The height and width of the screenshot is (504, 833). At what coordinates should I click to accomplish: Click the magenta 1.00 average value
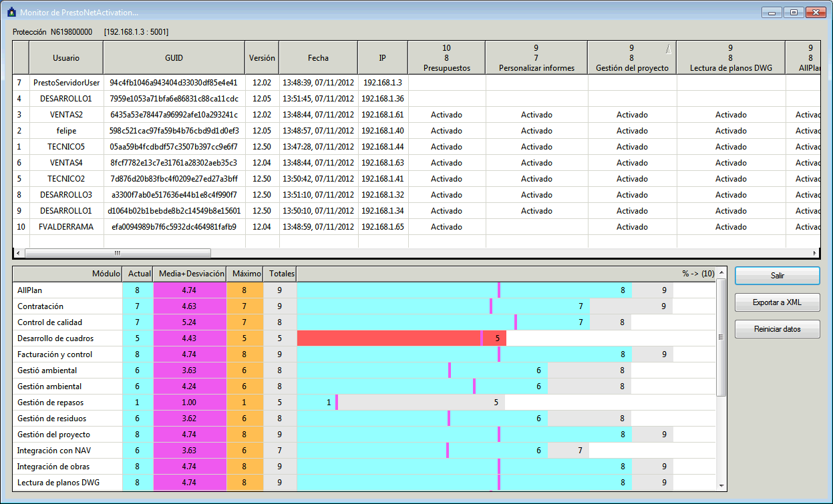coord(190,403)
